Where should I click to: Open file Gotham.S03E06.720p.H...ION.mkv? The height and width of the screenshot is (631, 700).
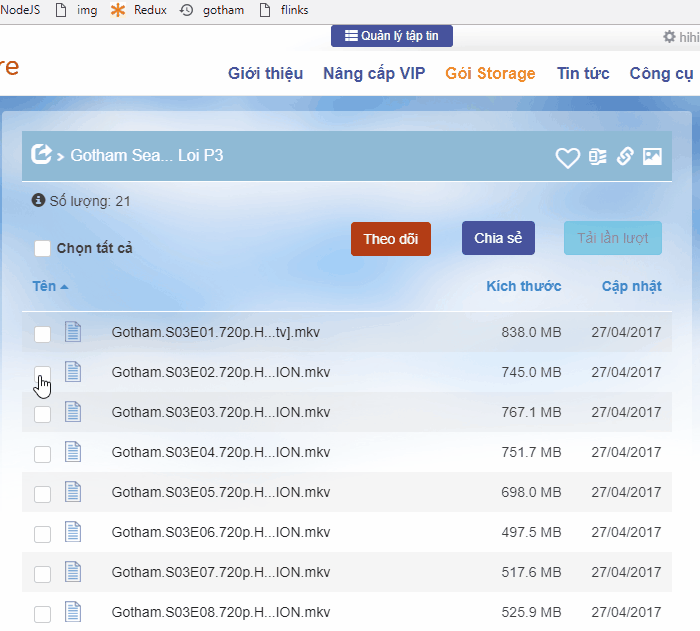221,532
